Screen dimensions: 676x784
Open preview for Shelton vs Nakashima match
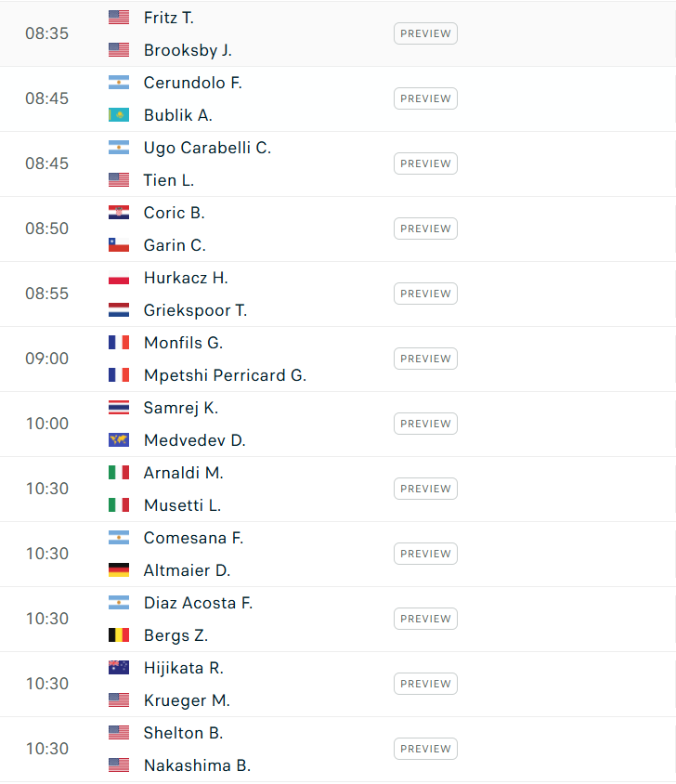click(425, 749)
